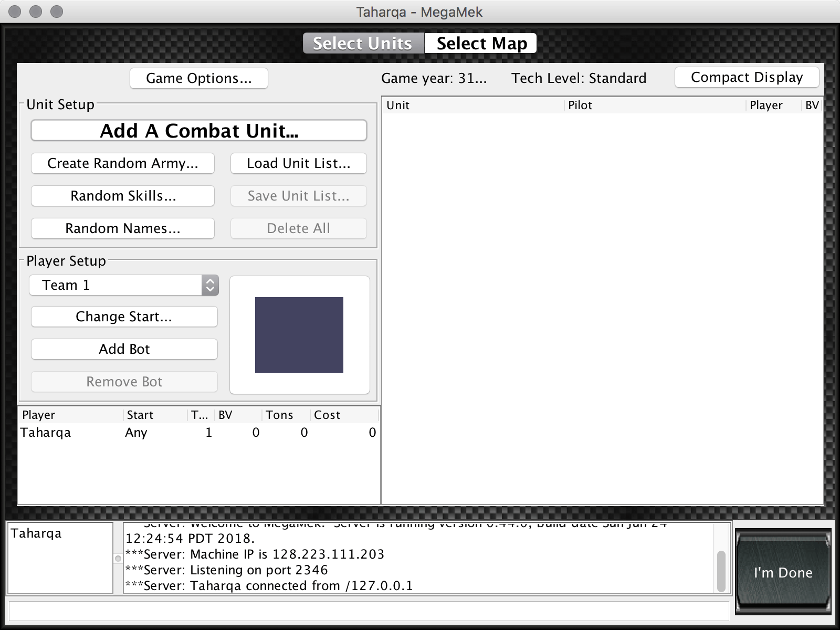
Task: Expand the Team 1 dropdown
Action: click(x=124, y=285)
